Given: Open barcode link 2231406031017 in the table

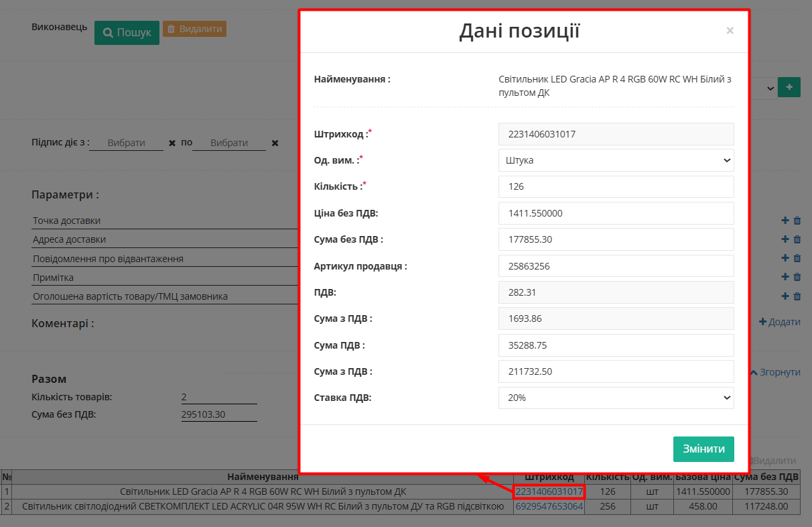Looking at the screenshot, I should (x=549, y=492).
